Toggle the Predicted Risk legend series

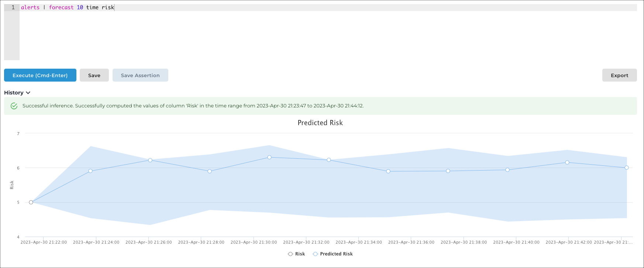(333, 254)
